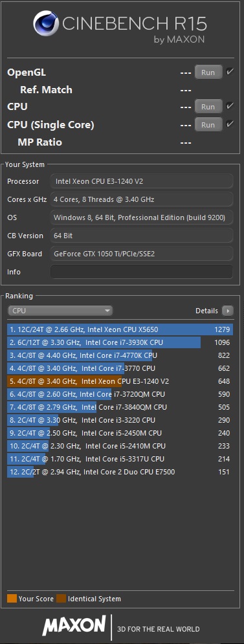Screen dimensions: 244x644
Task: Click the CB Version field 64 Bit
Action: coord(142,236)
